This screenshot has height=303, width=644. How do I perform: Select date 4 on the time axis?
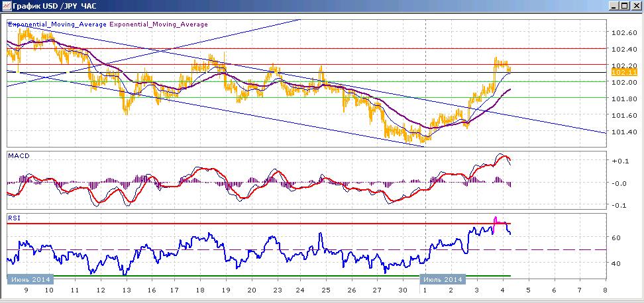(x=503, y=290)
